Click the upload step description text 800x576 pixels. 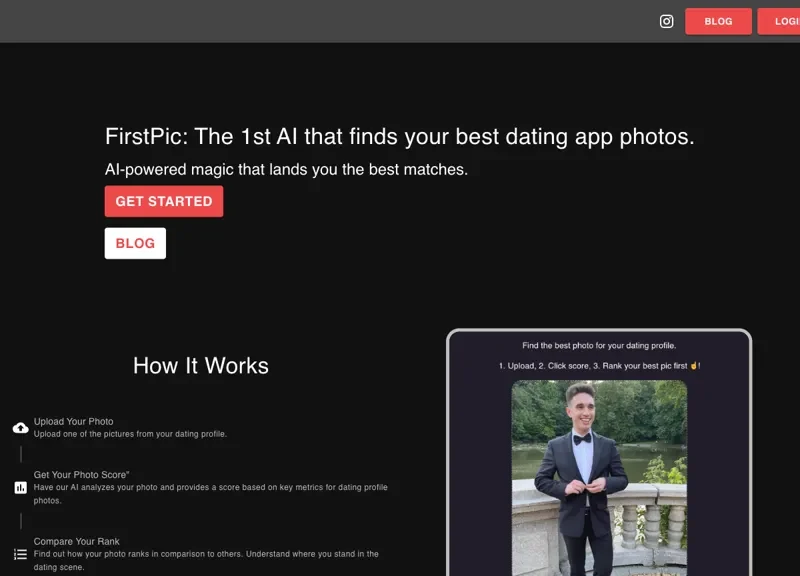pyautogui.click(x=130, y=434)
